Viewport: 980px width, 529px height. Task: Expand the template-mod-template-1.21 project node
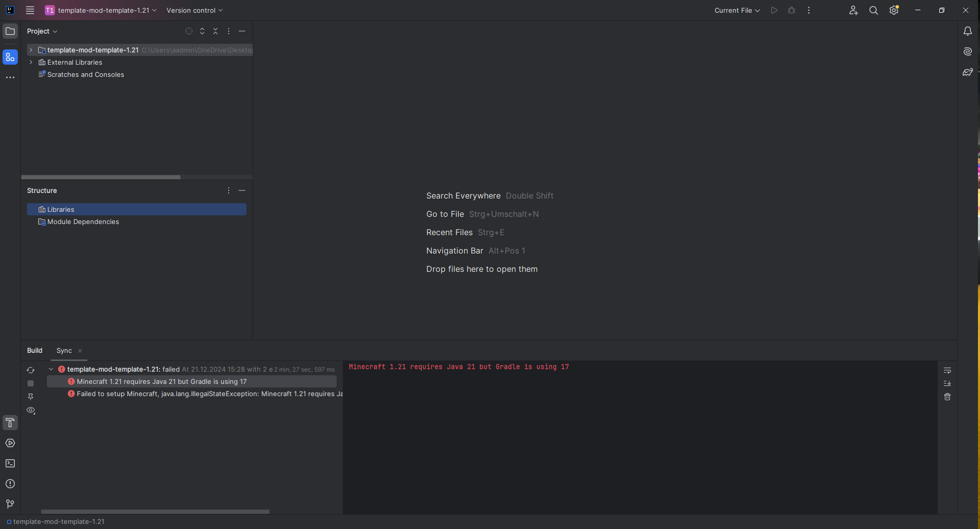[x=31, y=50]
